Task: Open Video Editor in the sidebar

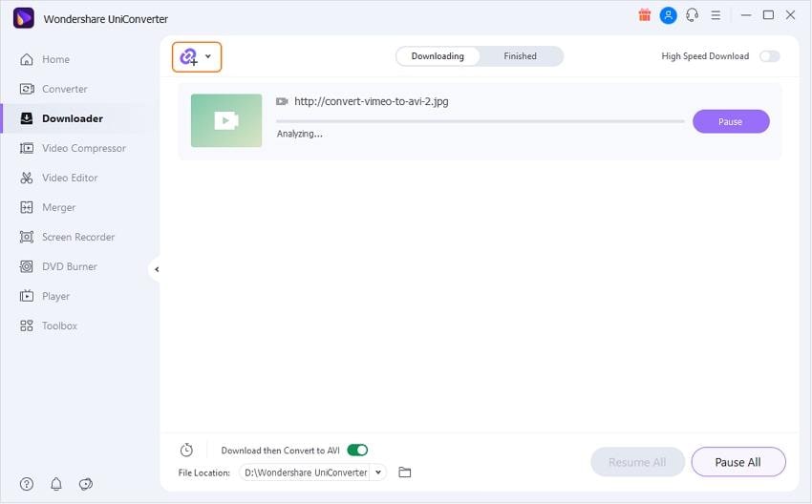Action: 58,178
